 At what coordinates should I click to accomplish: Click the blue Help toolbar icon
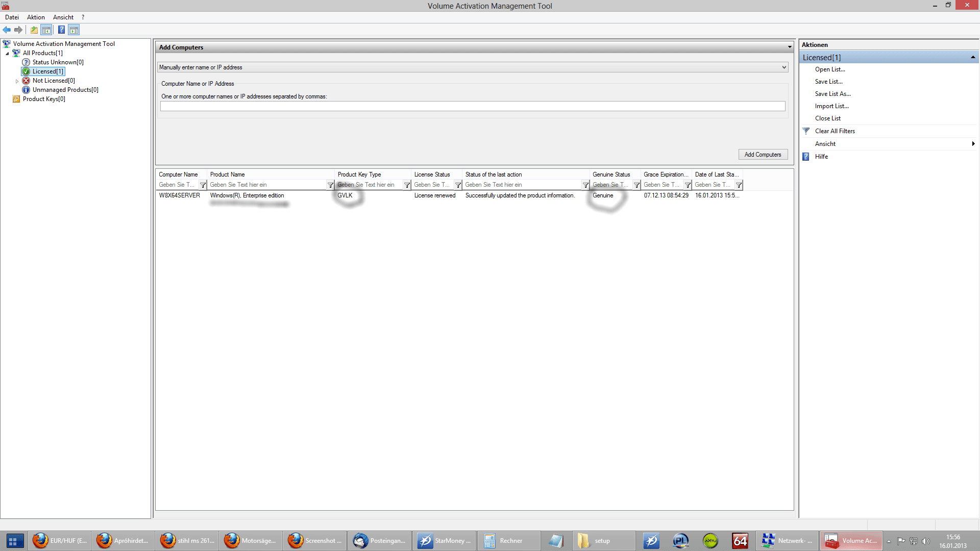pyautogui.click(x=61, y=30)
